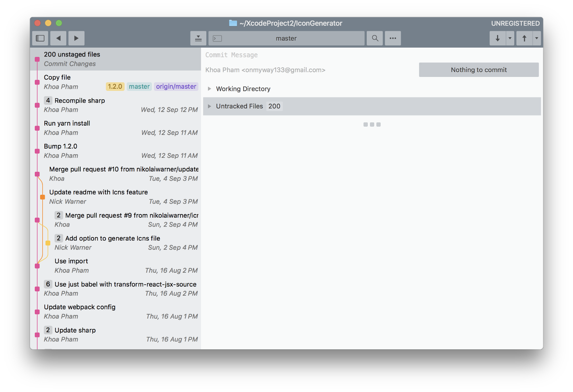
Task: Click the pink graph node beside Copy file
Action: coord(37,82)
